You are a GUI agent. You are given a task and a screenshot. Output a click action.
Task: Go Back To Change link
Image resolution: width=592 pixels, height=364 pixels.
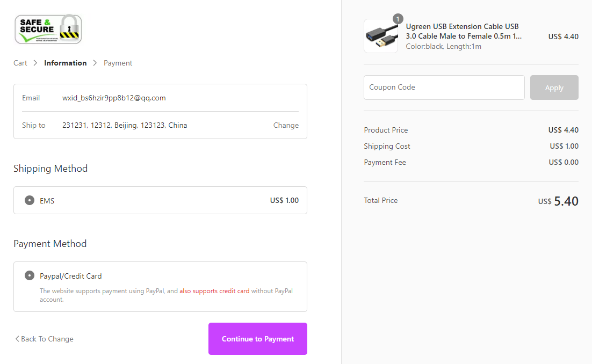[x=47, y=339]
